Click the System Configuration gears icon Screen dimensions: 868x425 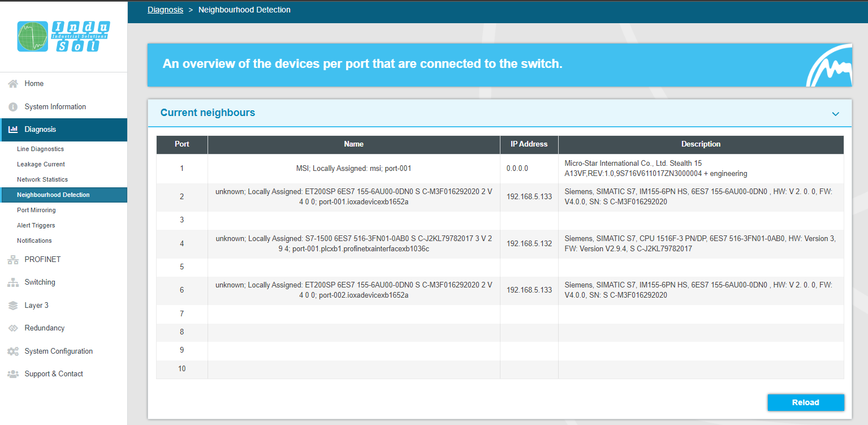pos(13,351)
